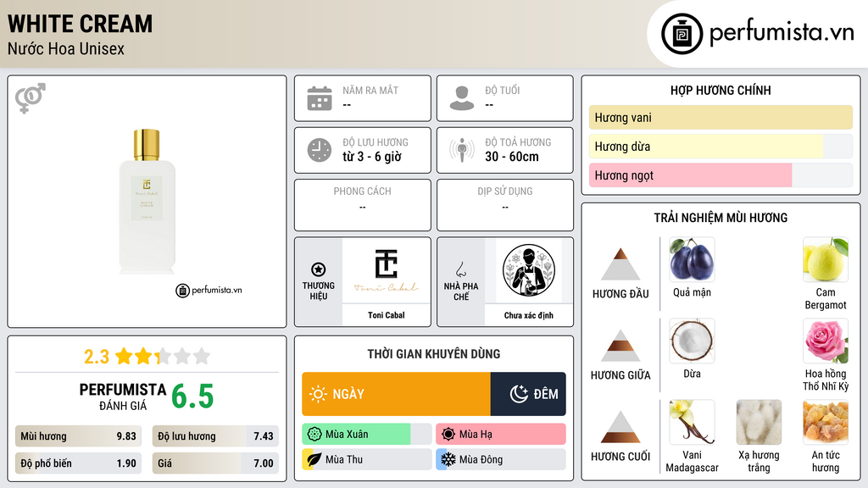Select the Dừa coconut note image
The width and height of the screenshot is (868, 488).
pos(692,341)
